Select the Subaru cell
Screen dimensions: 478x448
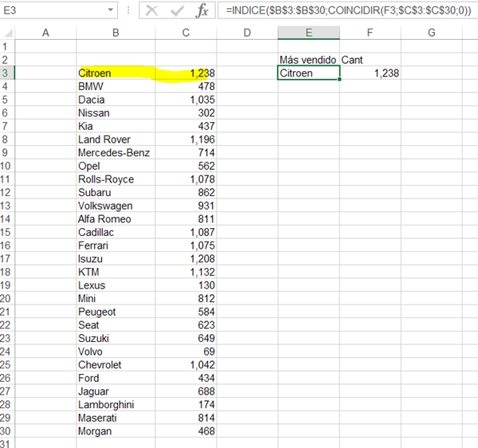pyautogui.click(x=116, y=192)
